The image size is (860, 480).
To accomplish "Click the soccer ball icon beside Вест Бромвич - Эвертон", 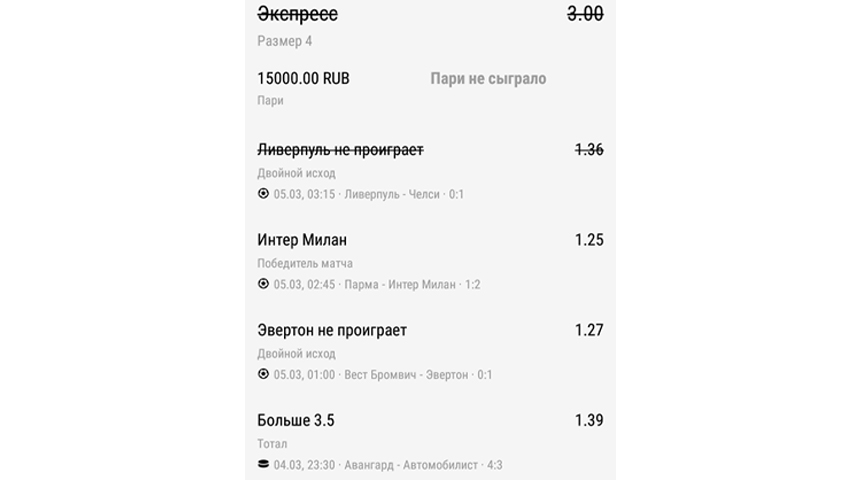I will (x=263, y=374).
